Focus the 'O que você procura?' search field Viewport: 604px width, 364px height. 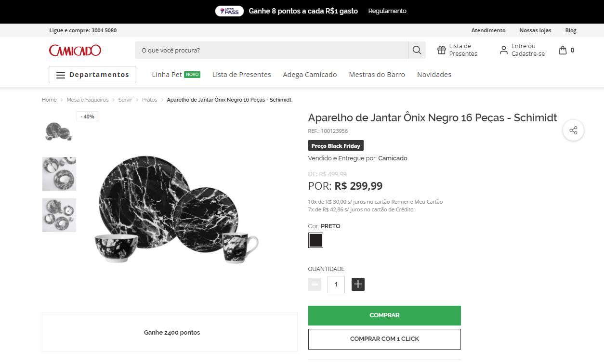pyautogui.click(x=271, y=50)
